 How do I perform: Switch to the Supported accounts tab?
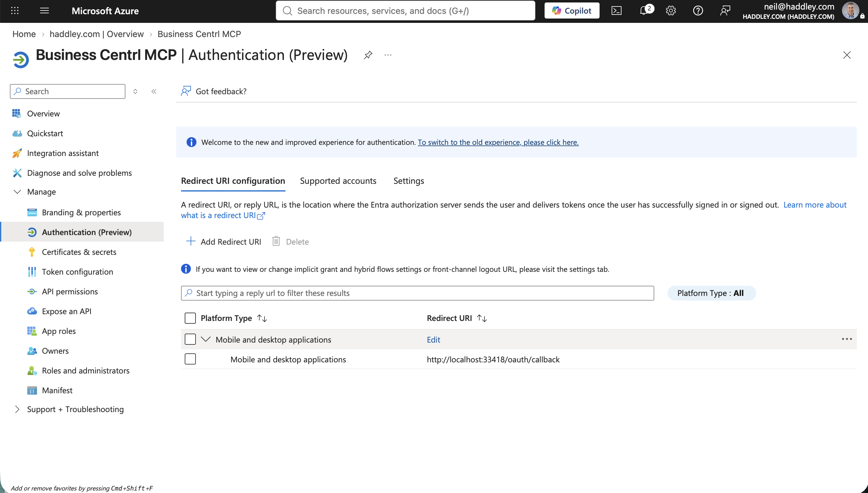[x=338, y=181]
